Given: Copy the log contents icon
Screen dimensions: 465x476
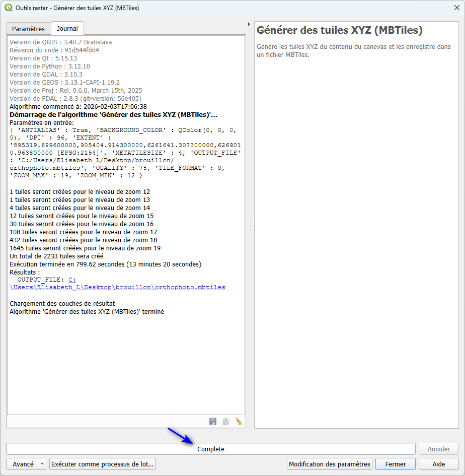Looking at the screenshot, I should click(x=226, y=422).
